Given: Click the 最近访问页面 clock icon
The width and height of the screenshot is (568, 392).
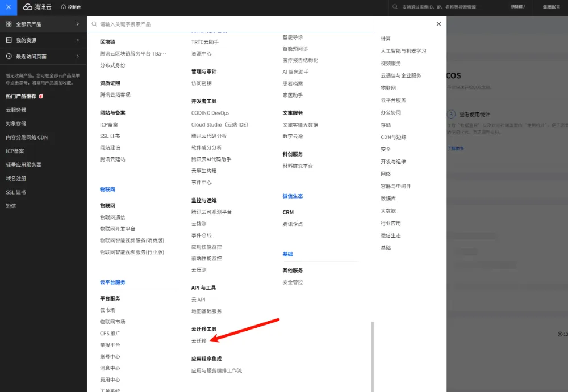Looking at the screenshot, I should coord(9,56).
